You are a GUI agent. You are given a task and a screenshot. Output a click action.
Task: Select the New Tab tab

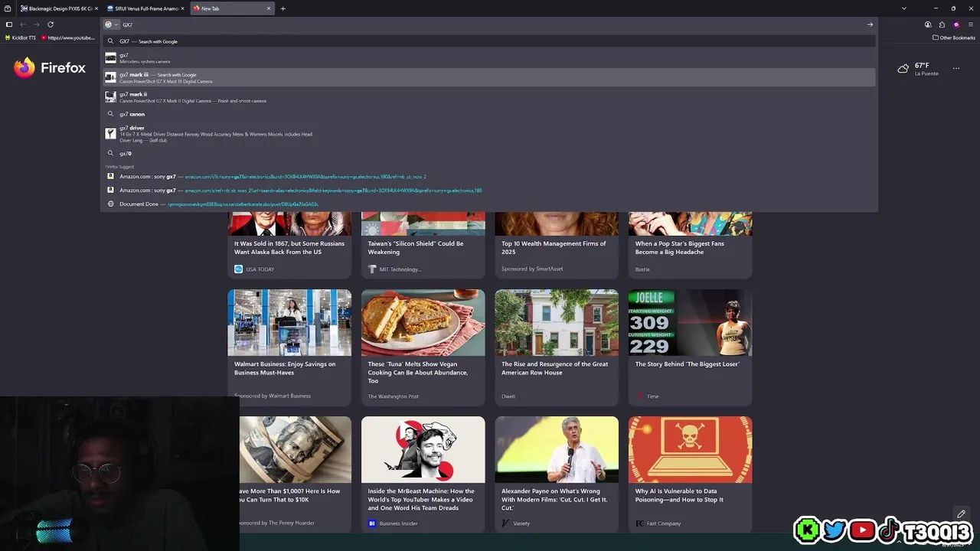click(232, 8)
